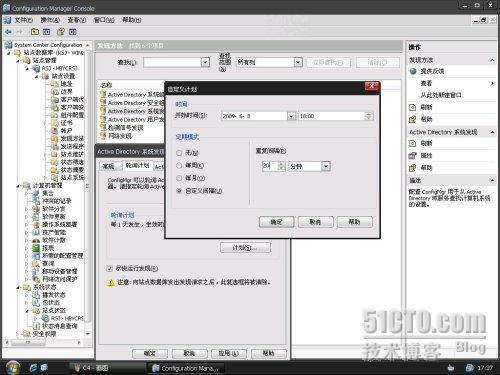The image size is (500, 375).
Task: Select the 帐户 tree node icon
Action: coord(55,131)
